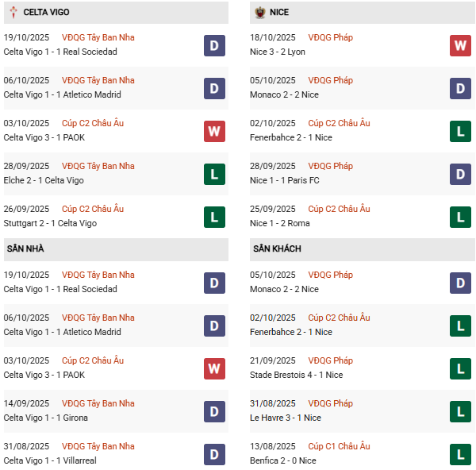Open VĐQG Pháp link dated 18/10/2025

pyautogui.click(x=331, y=38)
